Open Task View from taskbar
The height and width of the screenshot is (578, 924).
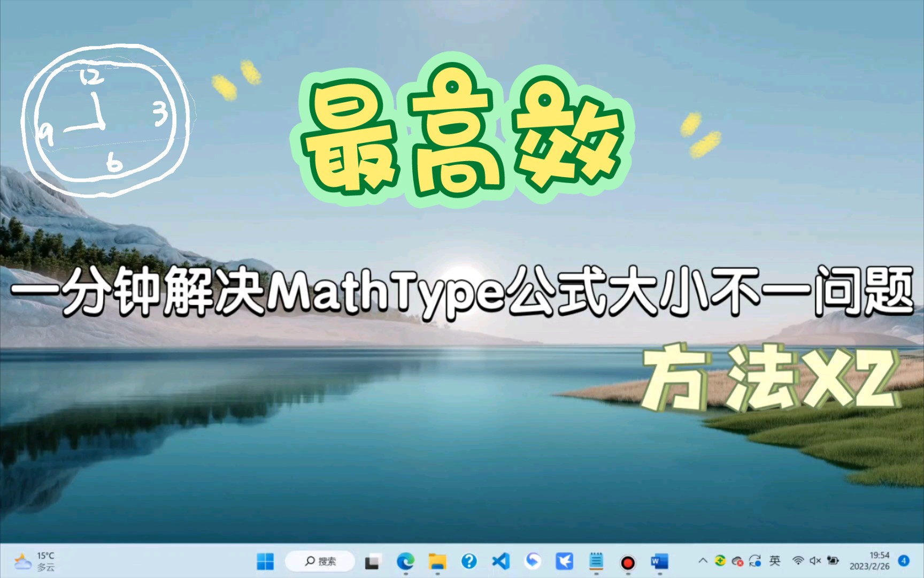372,561
